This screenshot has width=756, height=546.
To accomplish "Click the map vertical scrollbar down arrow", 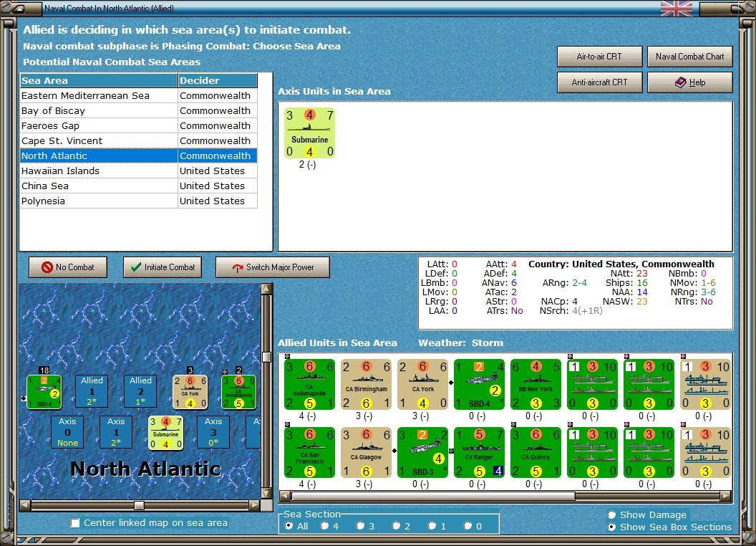I will tap(266, 494).
